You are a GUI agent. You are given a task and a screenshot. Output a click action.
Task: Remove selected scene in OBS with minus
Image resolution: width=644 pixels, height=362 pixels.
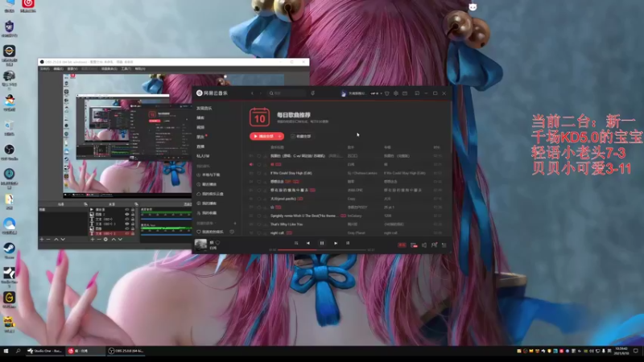click(x=48, y=239)
